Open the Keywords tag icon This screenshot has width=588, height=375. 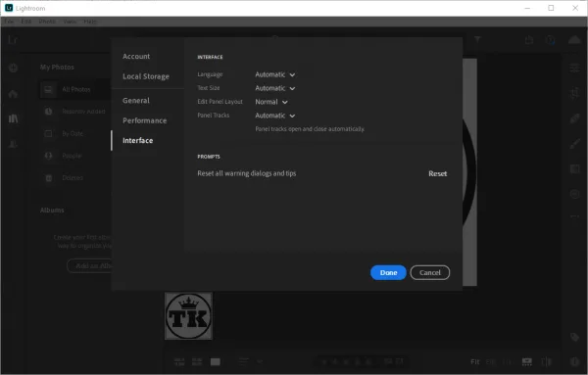[574, 337]
